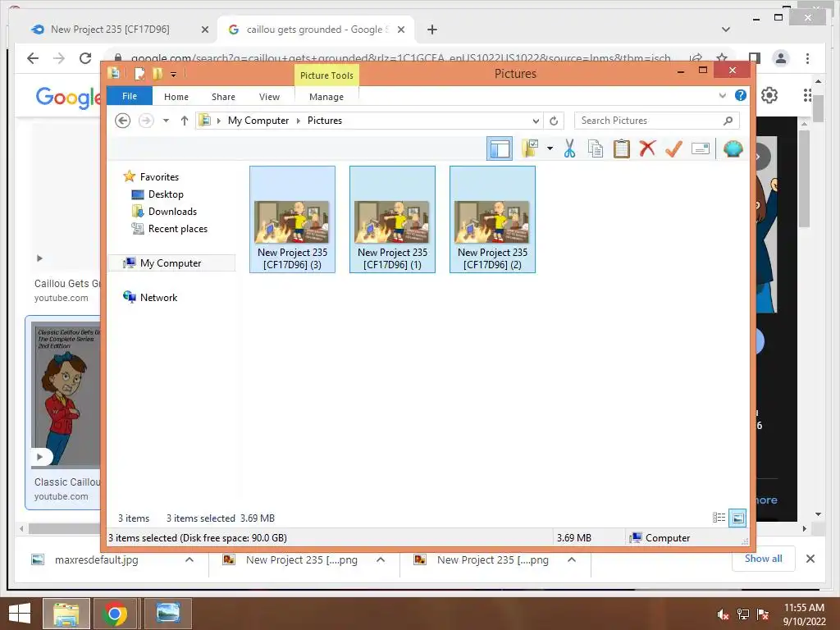Click the Explorer back arrow
Viewport: 840px width, 630px height.
coord(123,121)
